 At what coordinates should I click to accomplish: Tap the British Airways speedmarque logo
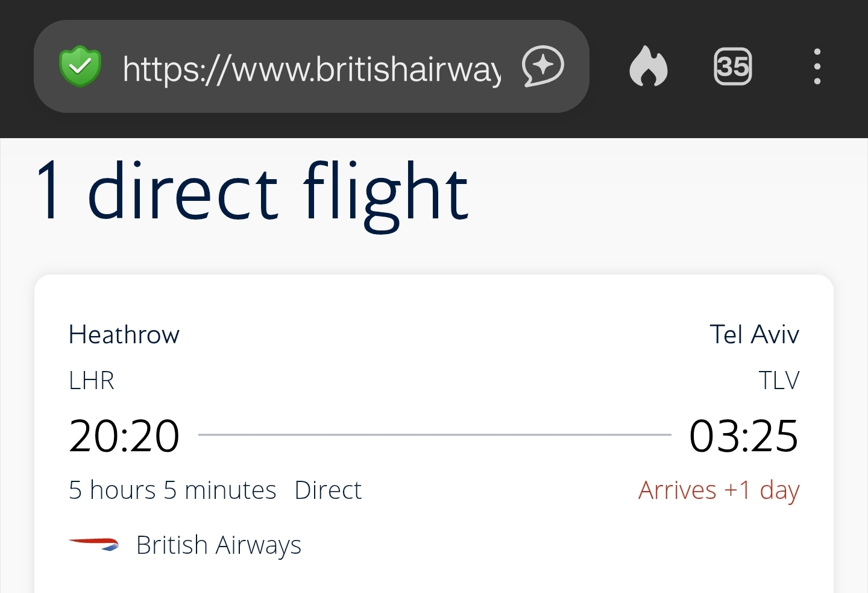(x=94, y=544)
